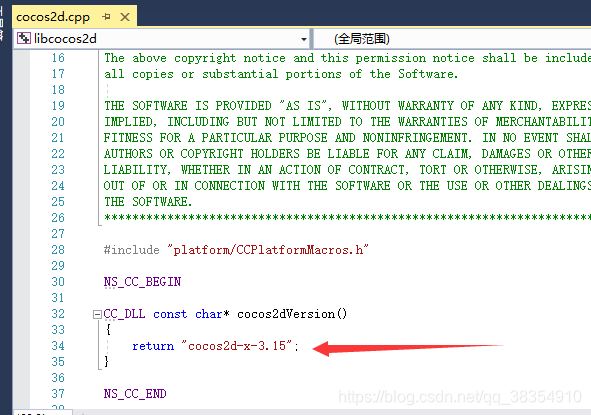Click the opening brace on line 33
591x415 pixels.
tap(108, 330)
